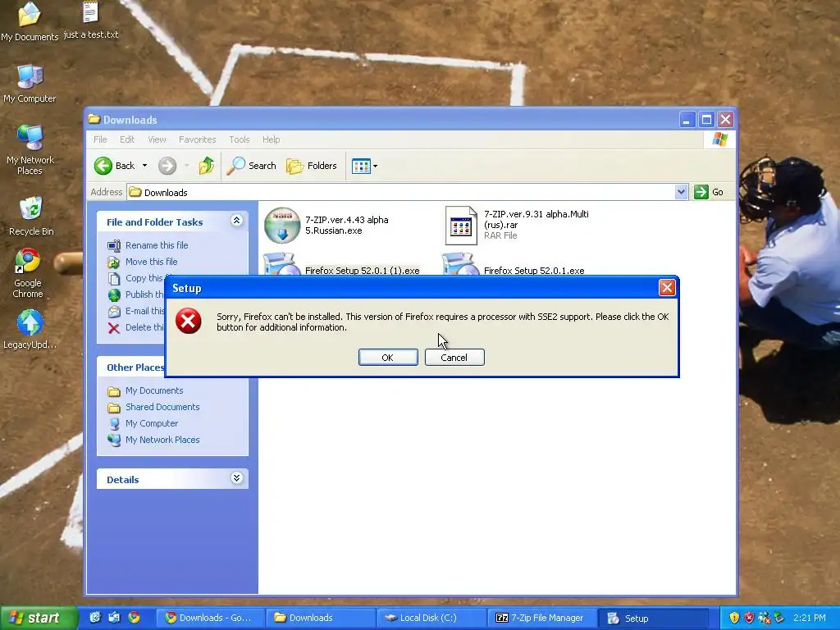This screenshot has width=840, height=630.
Task: Select Firefox Setup 52.0.1 (1).exe file
Action: [x=362, y=271]
